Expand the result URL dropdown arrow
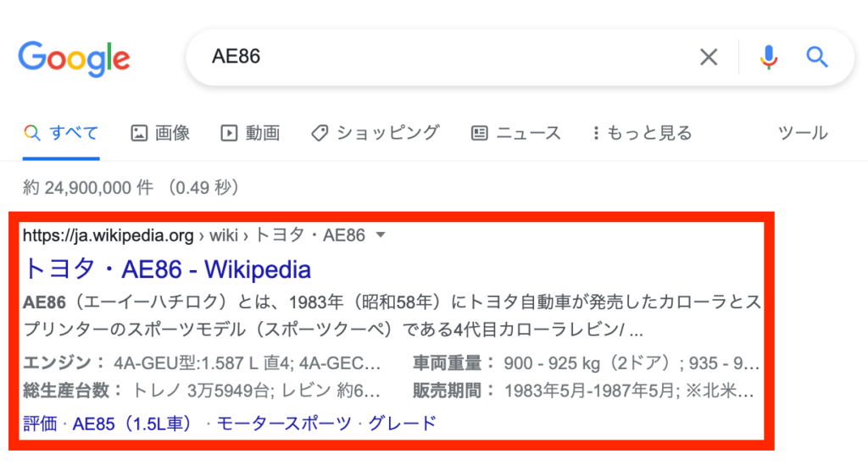 [381, 235]
